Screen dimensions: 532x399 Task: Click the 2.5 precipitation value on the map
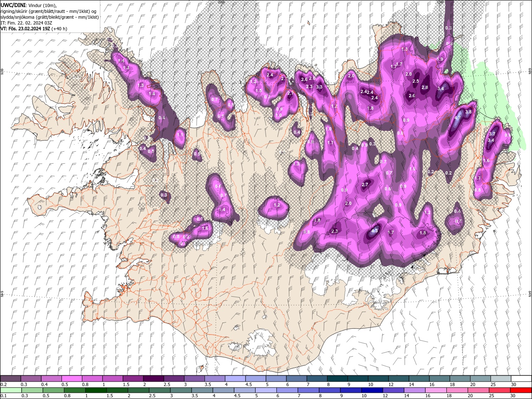point(416,81)
